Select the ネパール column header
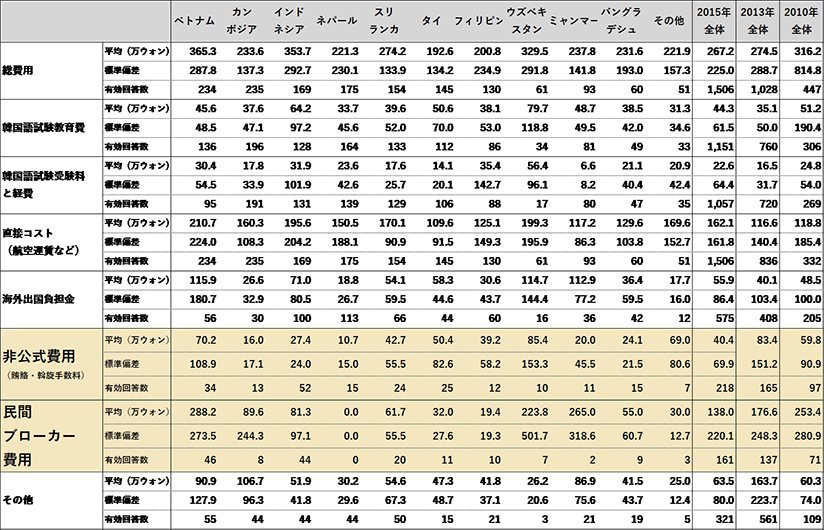This screenshot has height=530, width=824. click(336, 21)
